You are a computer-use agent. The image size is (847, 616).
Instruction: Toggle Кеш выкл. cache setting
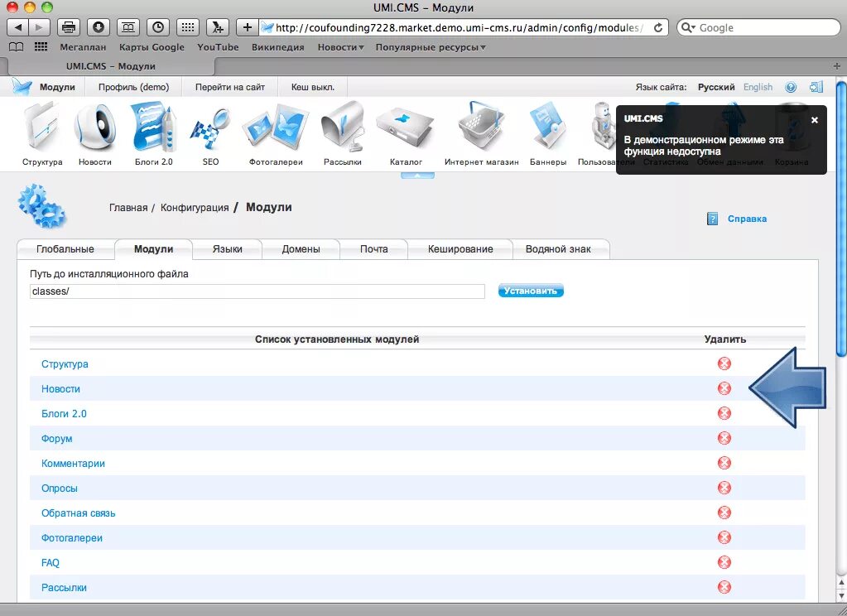(313, 87)
